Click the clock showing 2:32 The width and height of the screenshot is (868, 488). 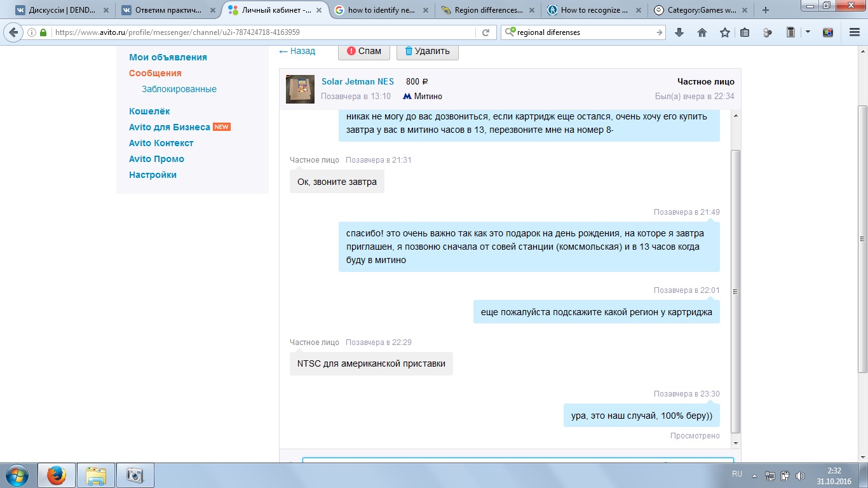[x=834, y=470]
